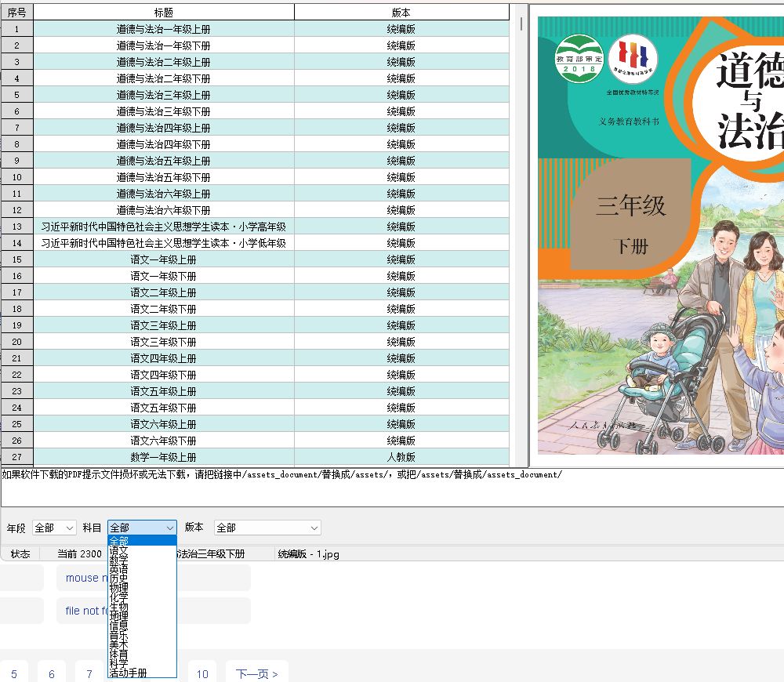The image size is (784, 682).
Task: Go to page 10
Action: [202, 673]
